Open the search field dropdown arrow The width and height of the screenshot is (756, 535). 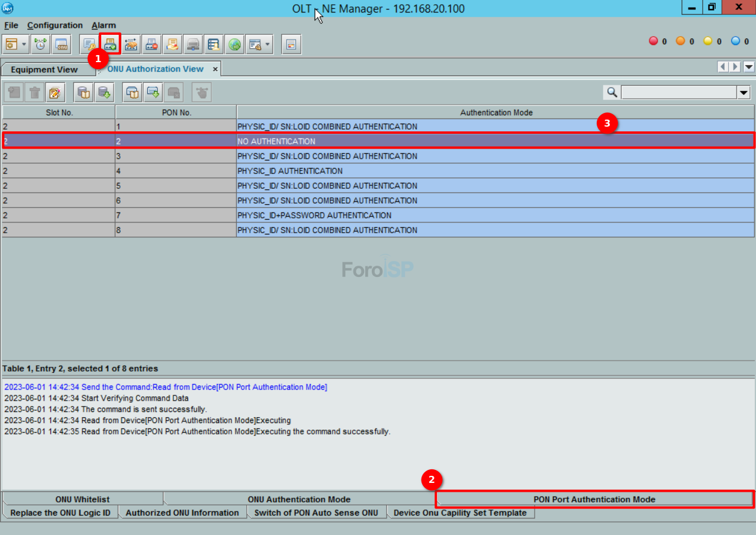744,92
